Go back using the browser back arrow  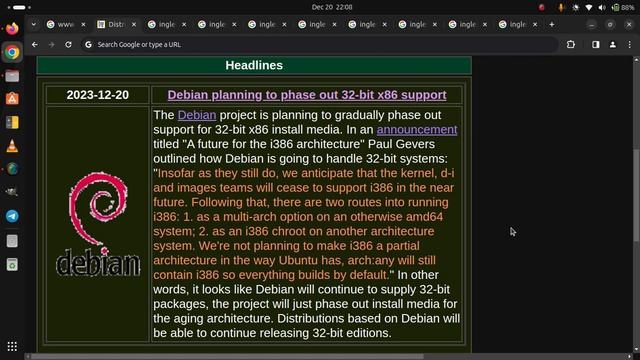pos(35,44)
